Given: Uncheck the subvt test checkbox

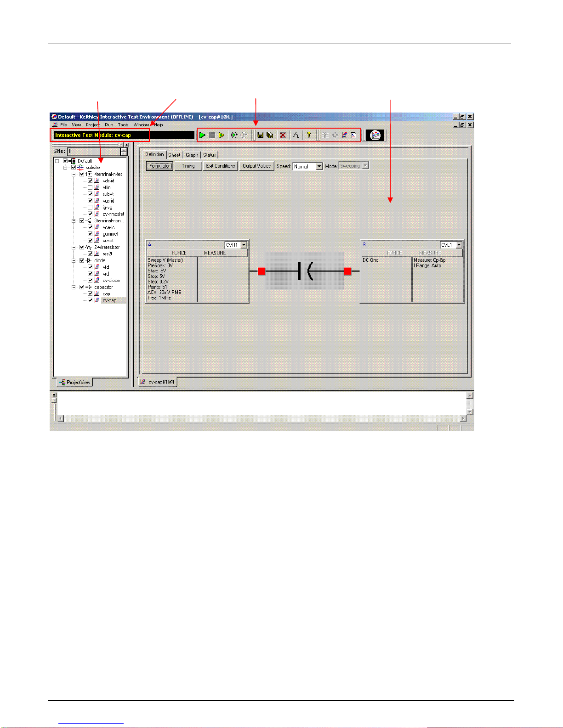Looking at the screenshot, I should click(90, 194).
